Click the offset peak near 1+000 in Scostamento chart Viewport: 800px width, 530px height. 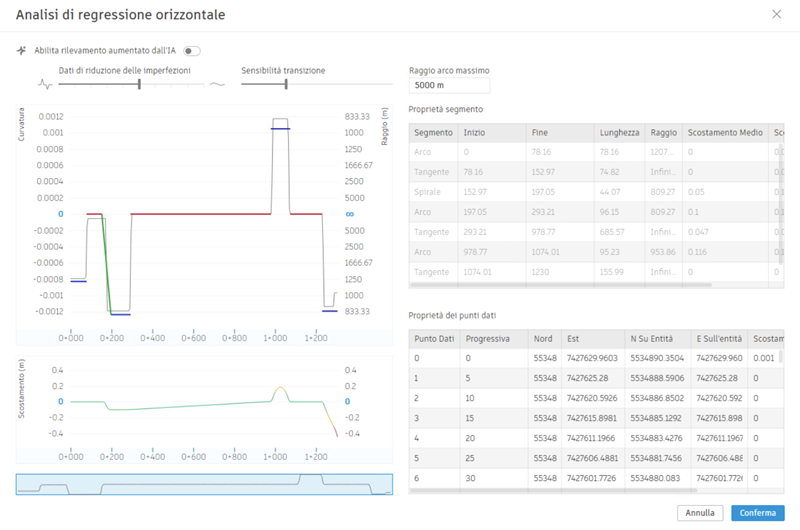280,388
